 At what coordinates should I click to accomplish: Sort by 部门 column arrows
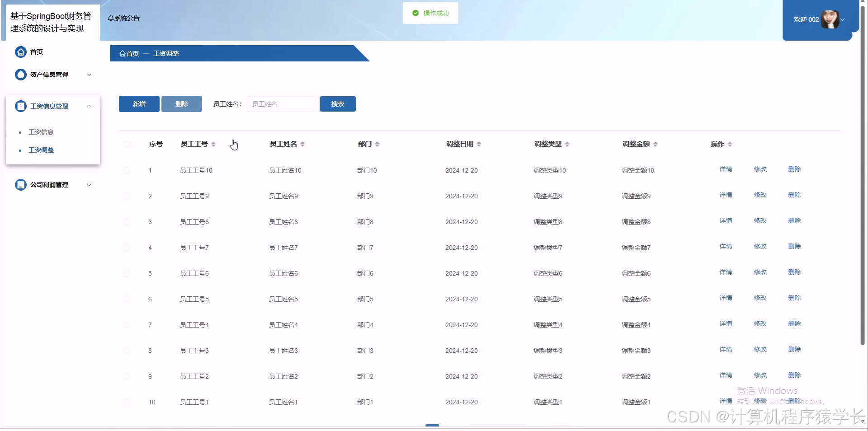tap(377, 144)
